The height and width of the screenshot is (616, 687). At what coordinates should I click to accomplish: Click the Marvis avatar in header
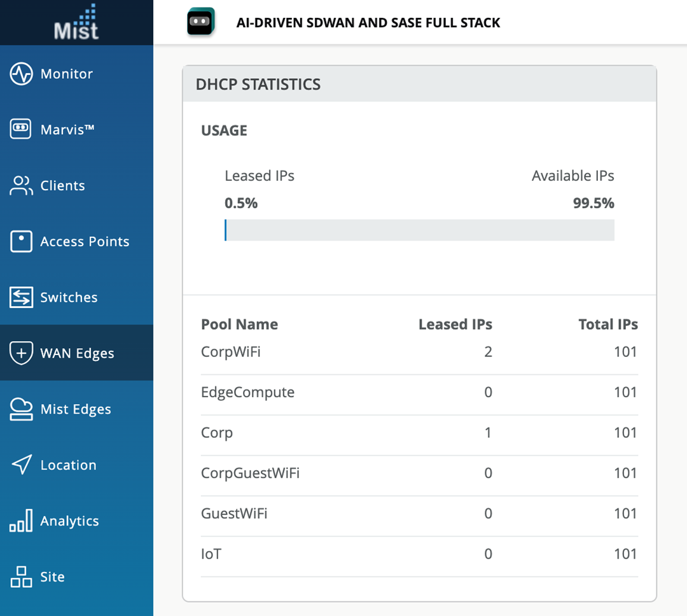point(200,23)
